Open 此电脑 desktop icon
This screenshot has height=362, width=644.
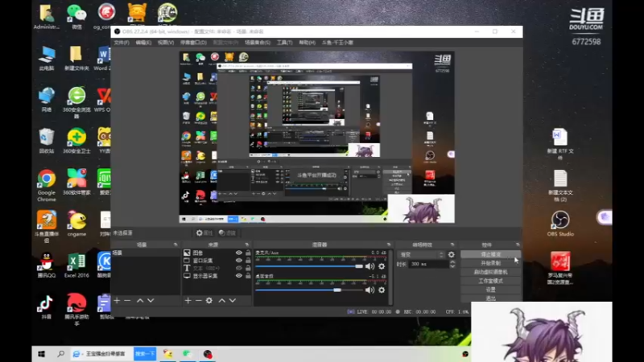tap(47, 58)
